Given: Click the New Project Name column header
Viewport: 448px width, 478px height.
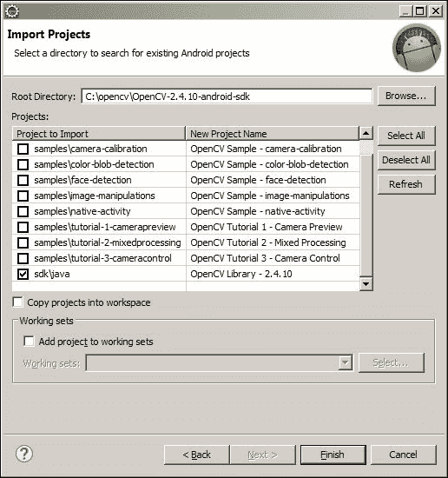Looking at the screenshot, I should tap(273, 134).
